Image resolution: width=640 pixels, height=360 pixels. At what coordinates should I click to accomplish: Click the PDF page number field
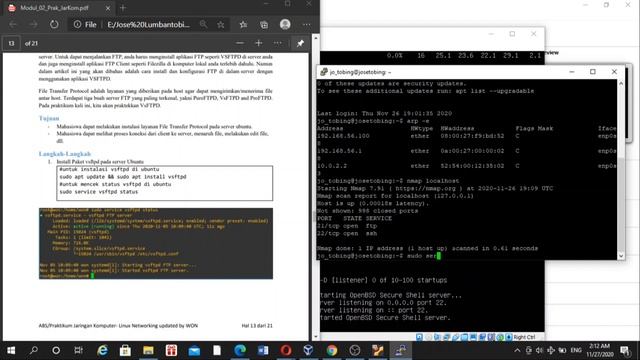tap(11, 43)
